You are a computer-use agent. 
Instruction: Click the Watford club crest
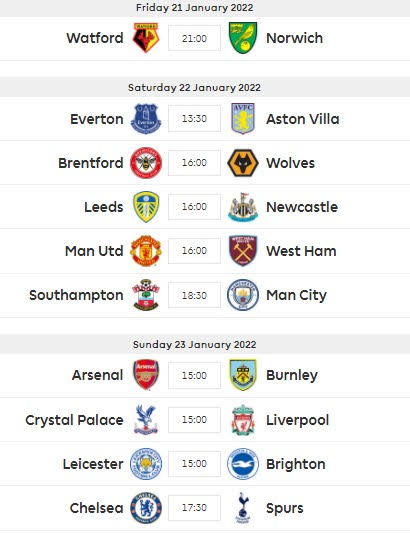coord(146,38)
